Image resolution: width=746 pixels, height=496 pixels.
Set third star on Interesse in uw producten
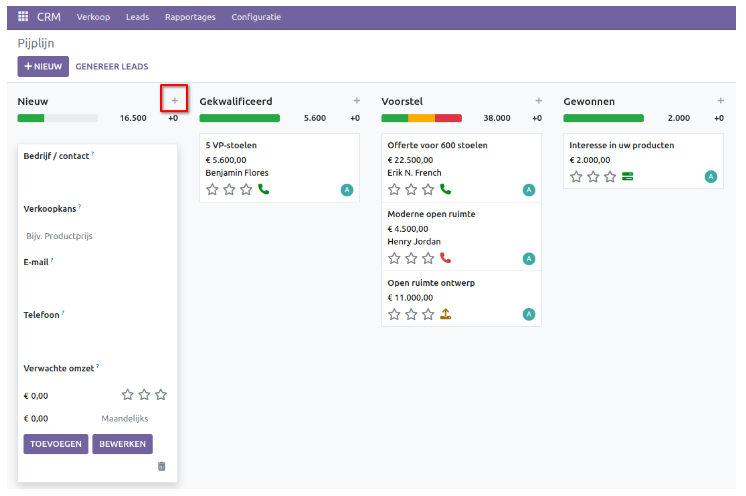610,177
